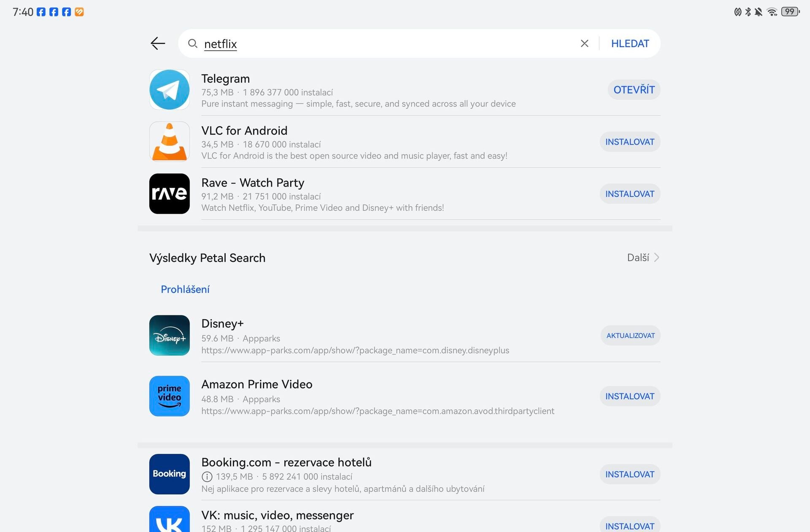Click INSTALOVAT for VLC for Android
This screenshot has width=810, height=532.
point(630,141)
